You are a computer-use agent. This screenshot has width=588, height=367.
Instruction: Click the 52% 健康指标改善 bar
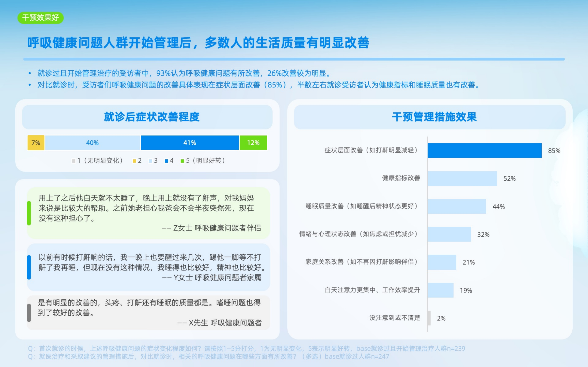tap(462, 179)
